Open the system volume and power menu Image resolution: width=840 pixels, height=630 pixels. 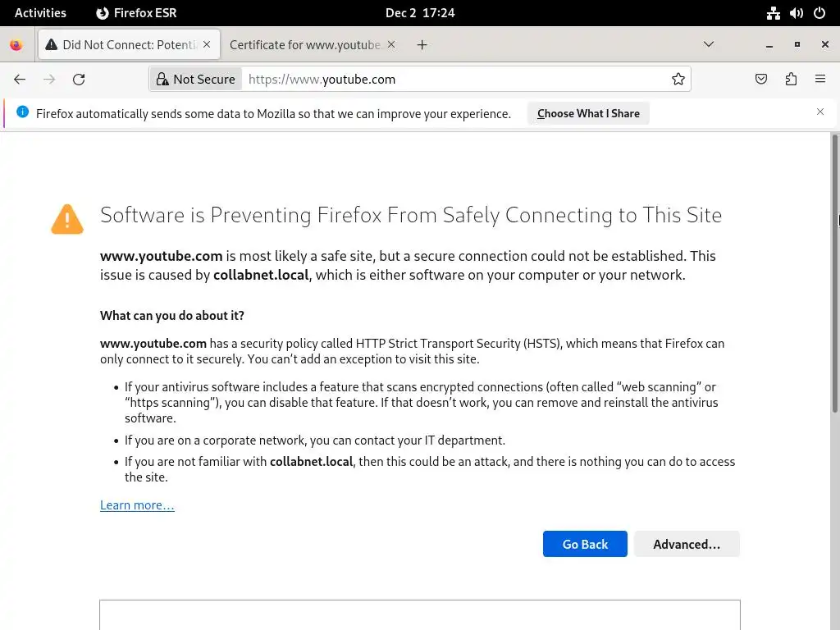796,12
